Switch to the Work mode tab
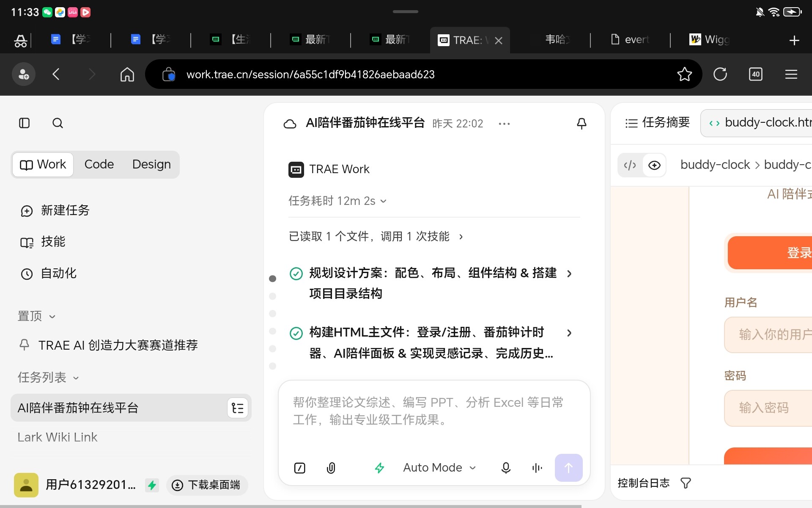The image size is (812, 508). click(x=43, y=164)
